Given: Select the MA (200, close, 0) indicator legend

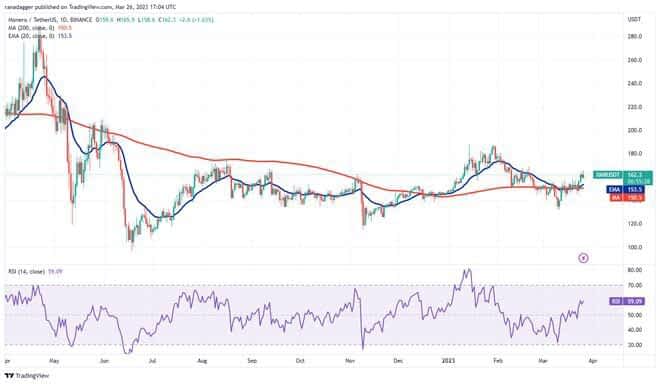Looking at the screenshot, I should coord(31,28).
